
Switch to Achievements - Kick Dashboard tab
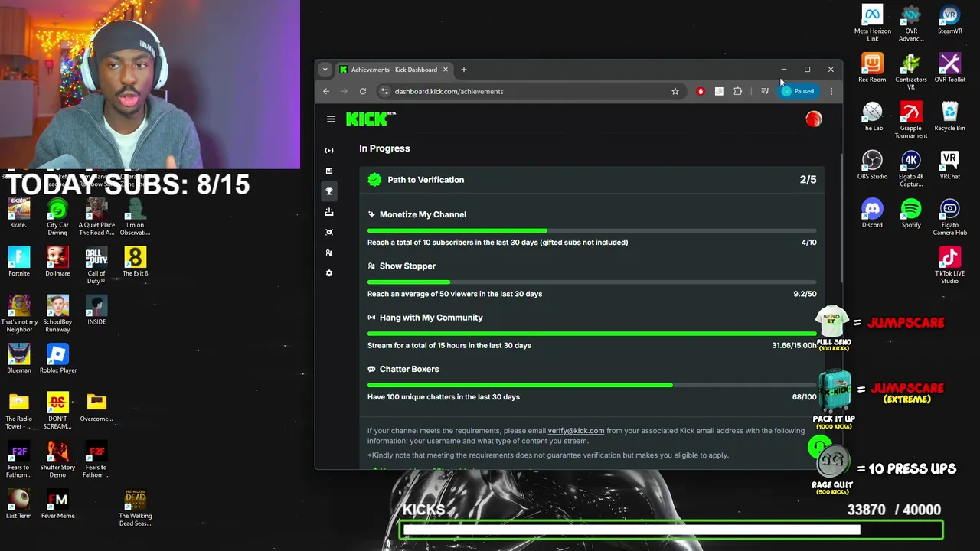pos(394,70)
